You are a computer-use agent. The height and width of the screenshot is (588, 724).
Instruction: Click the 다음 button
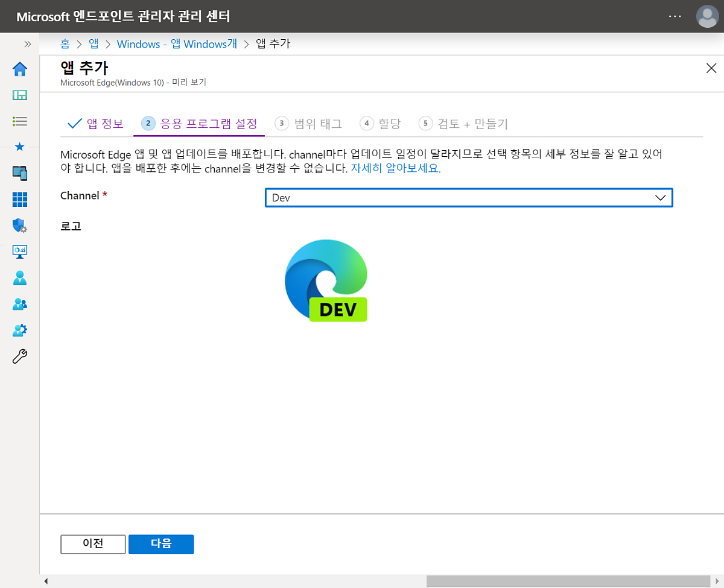click(161, 544)
